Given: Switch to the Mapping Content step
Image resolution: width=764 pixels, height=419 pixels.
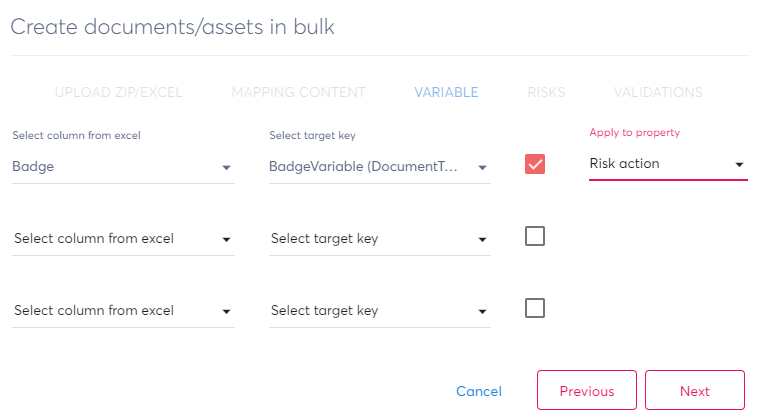Looking at the screenshot, I should point(298,93).
